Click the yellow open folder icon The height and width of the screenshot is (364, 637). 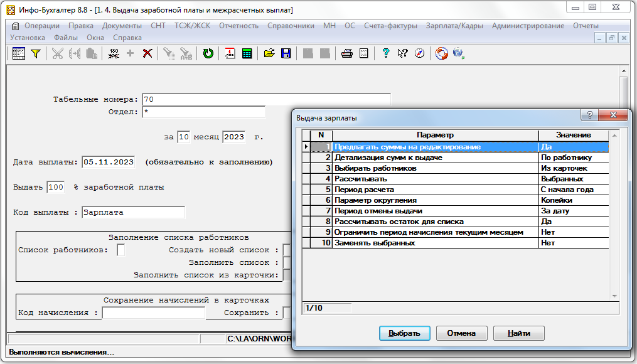(269, 53)
